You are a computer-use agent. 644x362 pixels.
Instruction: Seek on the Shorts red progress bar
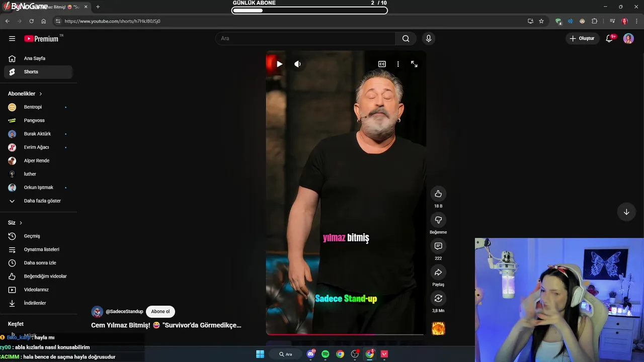pyautogui.click(x=346, y=334)
